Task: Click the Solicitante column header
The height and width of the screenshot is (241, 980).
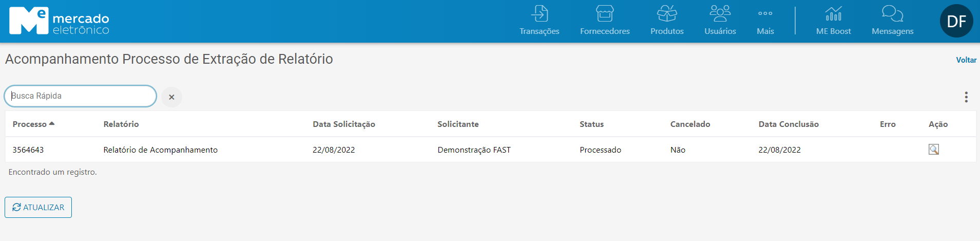Action: pyautogui.click(x=458, y=124)
